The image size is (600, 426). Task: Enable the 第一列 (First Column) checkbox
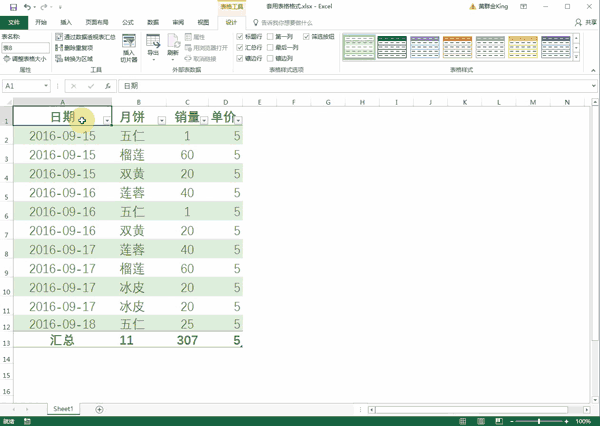click(270, 36)
